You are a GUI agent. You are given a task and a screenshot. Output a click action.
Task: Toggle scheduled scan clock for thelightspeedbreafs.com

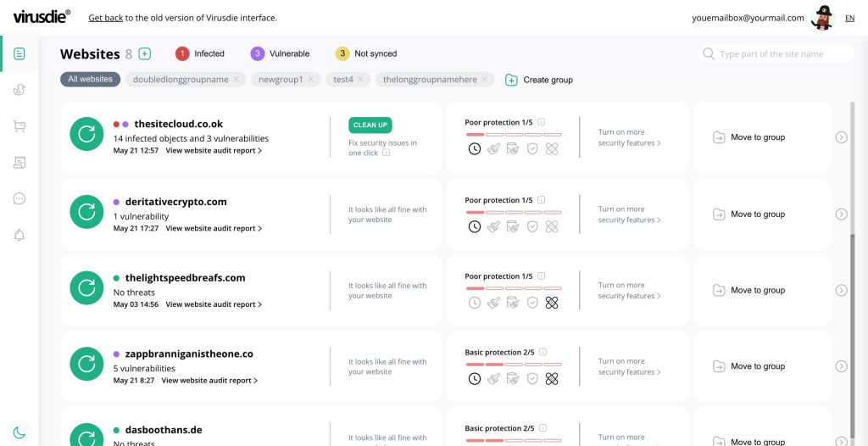[x=475, y=303]
